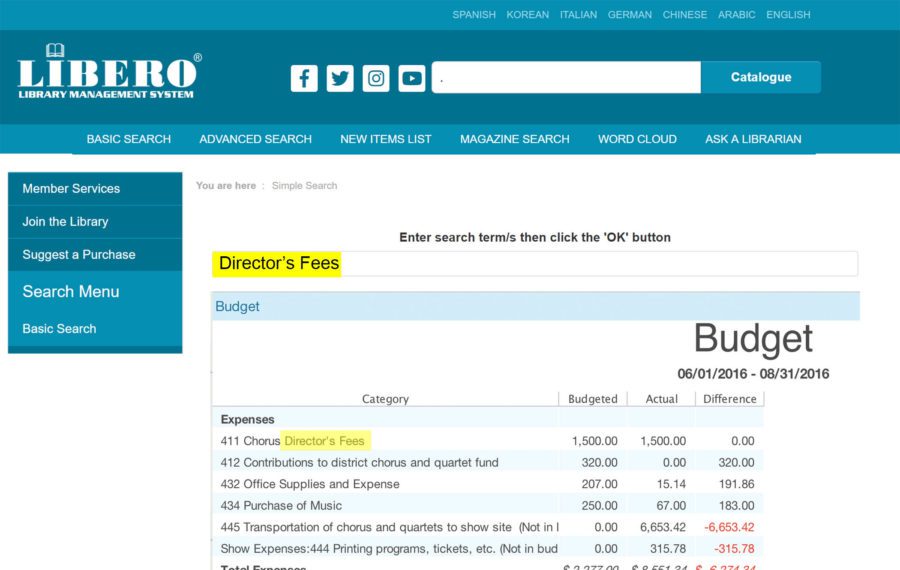Open the Basic Search navigation tab
The height and width of the screenshot is (570, 900).
(128, 139)
